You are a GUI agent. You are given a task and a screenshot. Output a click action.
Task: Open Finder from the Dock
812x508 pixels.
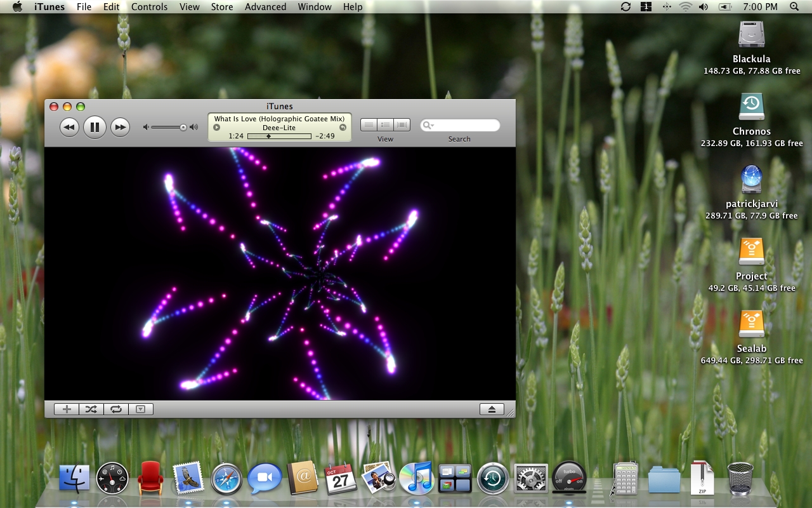(x=74, y=478)
